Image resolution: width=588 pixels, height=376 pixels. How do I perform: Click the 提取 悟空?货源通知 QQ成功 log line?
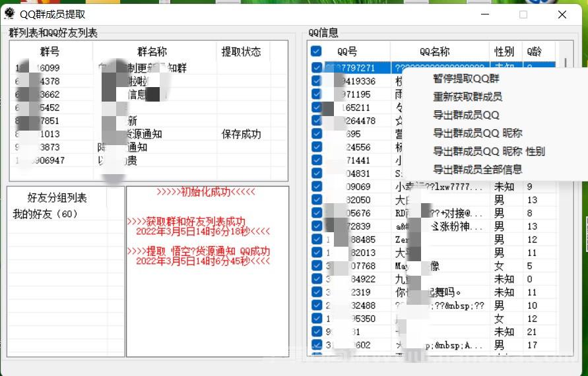click(x=199, y=251)
